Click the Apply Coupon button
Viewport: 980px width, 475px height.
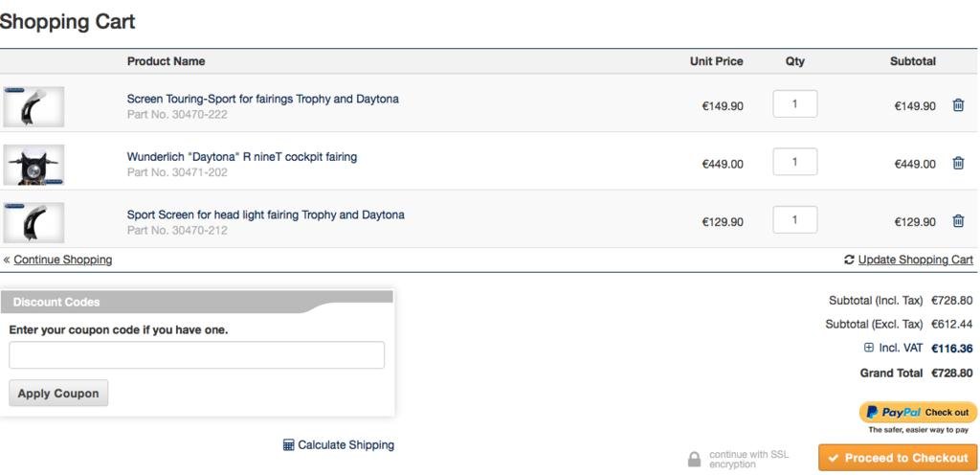pyautogui.click(x=58, y=393)
